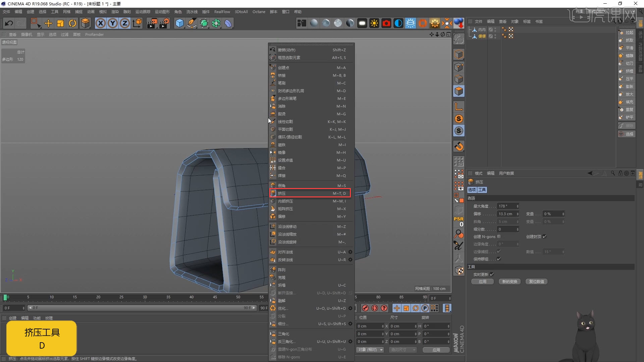Click the X position input field
644x362 pixels.
coord(369,326)
